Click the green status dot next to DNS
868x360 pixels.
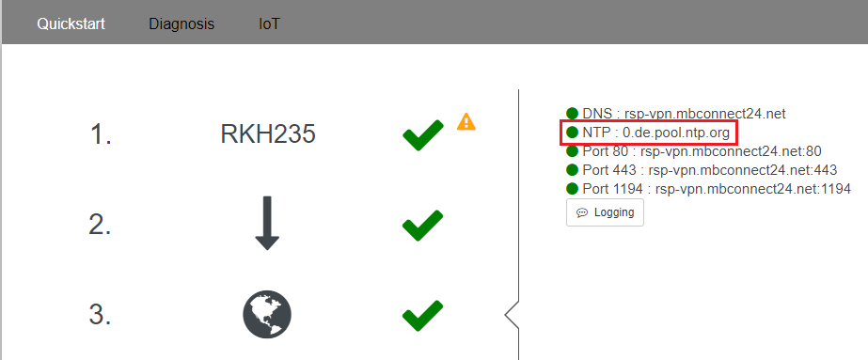tap(572, 114)
